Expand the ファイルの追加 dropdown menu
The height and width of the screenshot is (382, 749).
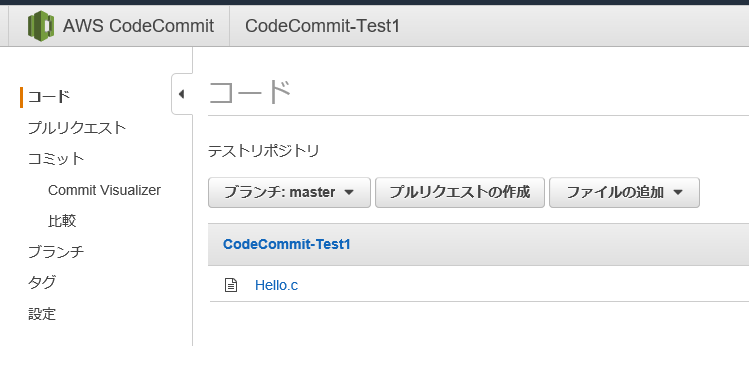(624, 192)
